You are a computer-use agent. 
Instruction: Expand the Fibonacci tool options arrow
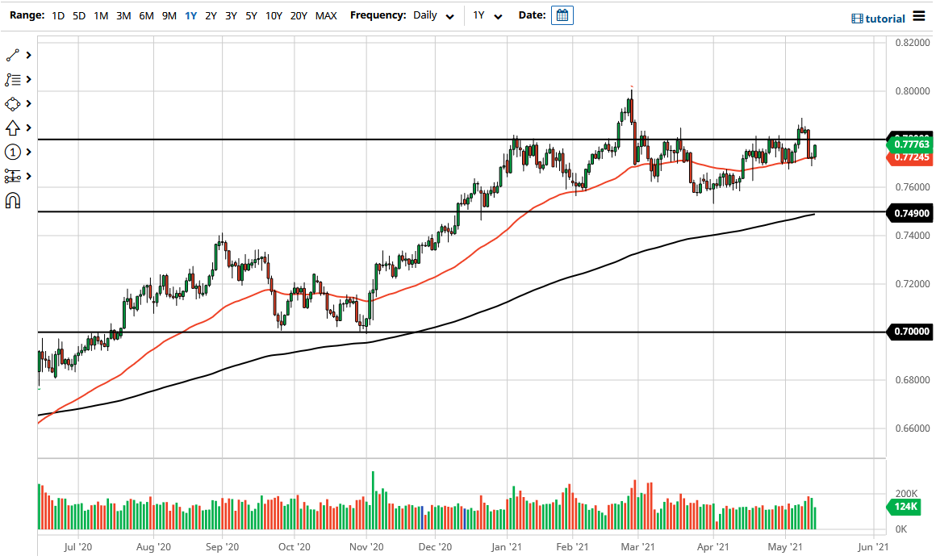click(x=28, y=79)
